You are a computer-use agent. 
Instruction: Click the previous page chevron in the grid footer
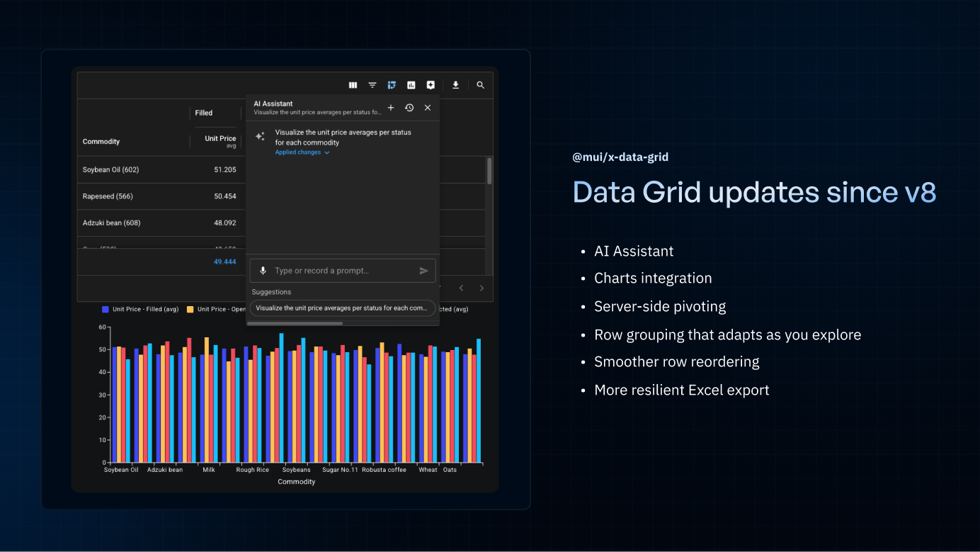coord(461,288)
